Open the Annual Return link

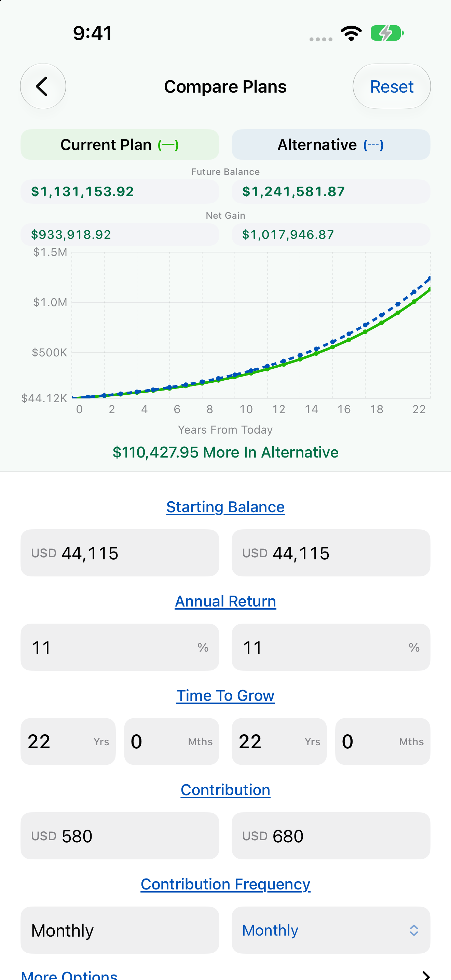(x=225, y=601)
